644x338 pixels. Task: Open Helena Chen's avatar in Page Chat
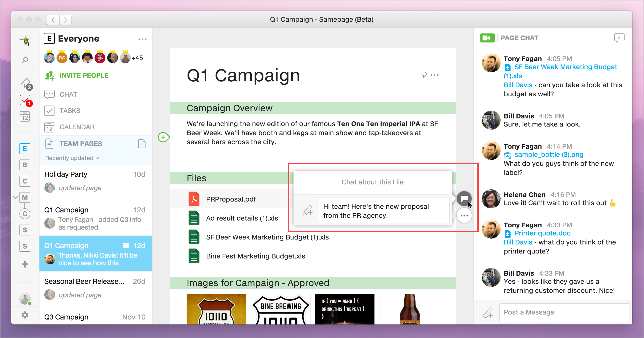click(491, 199)
